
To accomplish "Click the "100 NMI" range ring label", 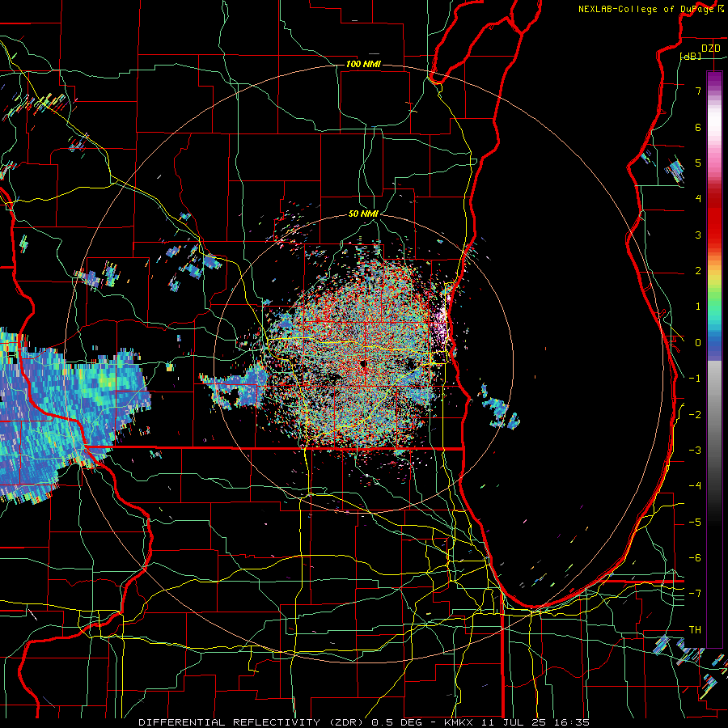I will pos(363,64).
